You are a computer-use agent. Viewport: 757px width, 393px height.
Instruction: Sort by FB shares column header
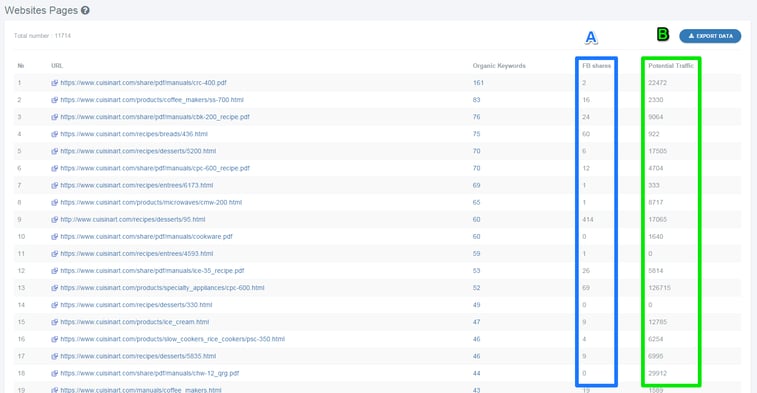596,66
